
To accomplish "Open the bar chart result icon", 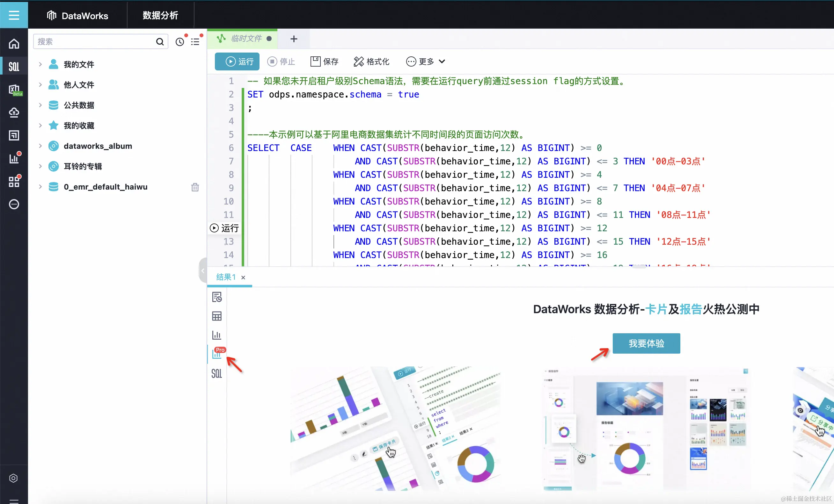I will pyautogui.click(x=216, y=335).
